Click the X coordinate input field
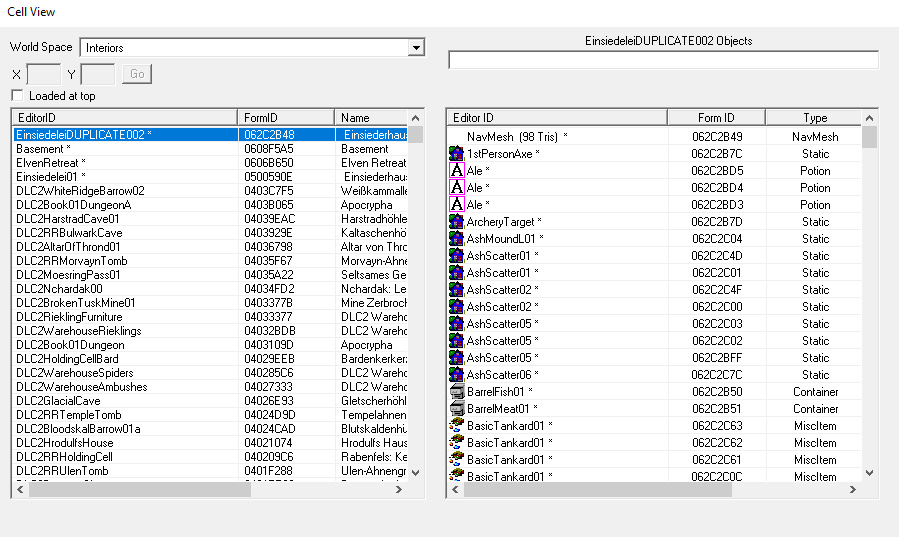The height and width of the screenshot is (537, 899). [44, 74]
